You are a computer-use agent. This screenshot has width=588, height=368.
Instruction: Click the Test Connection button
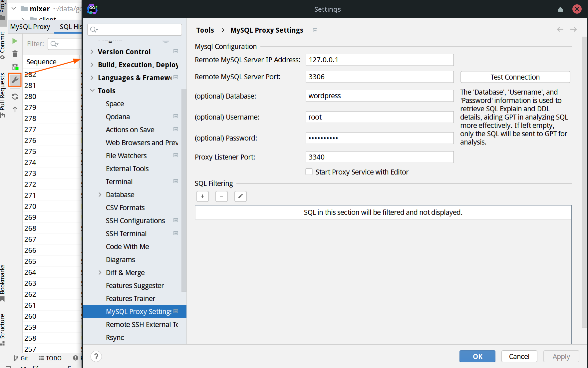(x=515, y=77)
